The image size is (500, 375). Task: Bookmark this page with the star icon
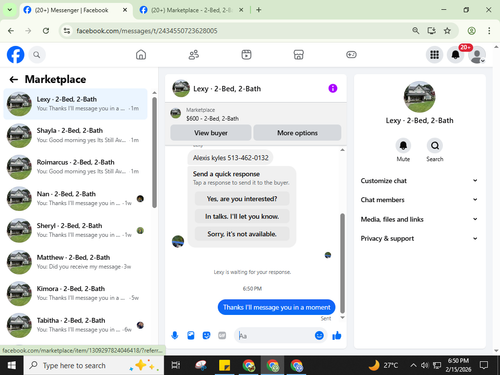coord(447,31)
